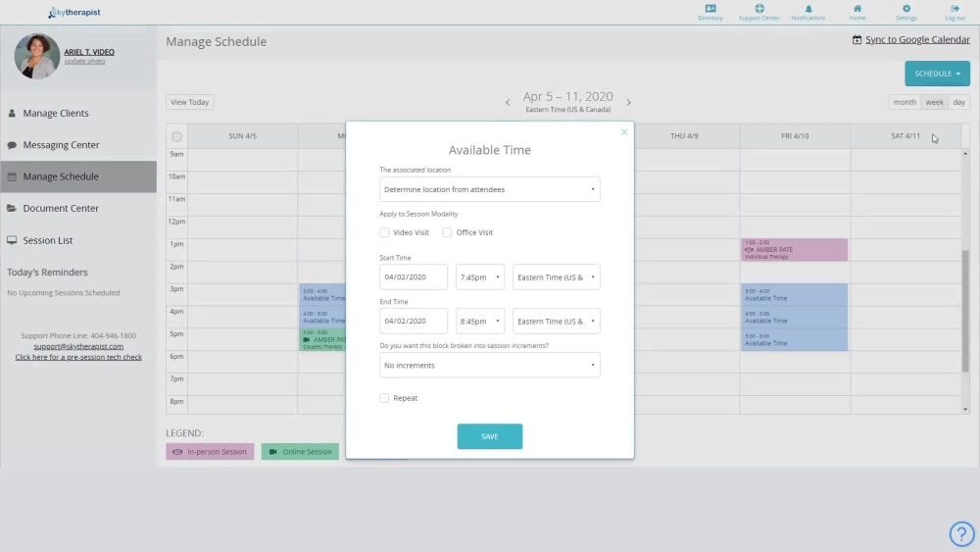
Task: Click the In-person Session legend swatch
Action: click(210, 451)
